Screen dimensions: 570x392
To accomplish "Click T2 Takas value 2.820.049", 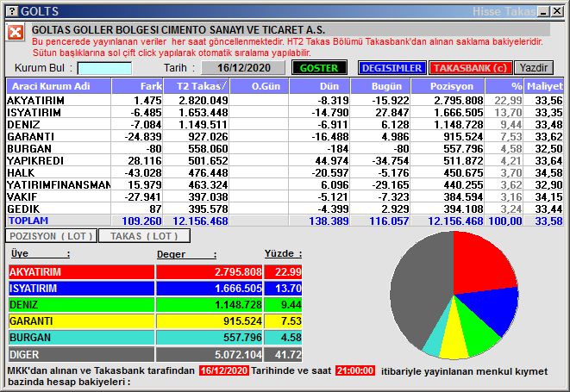I will [x=204, y=100].
